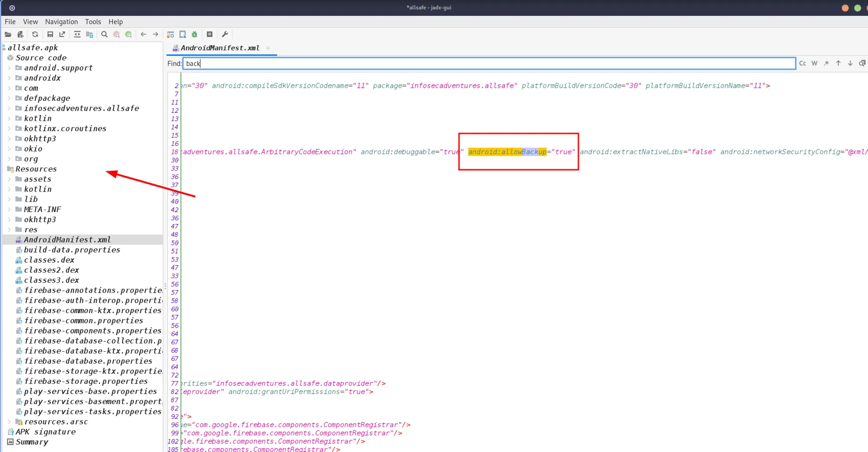Toggle the Cc match-case search option

802,63
